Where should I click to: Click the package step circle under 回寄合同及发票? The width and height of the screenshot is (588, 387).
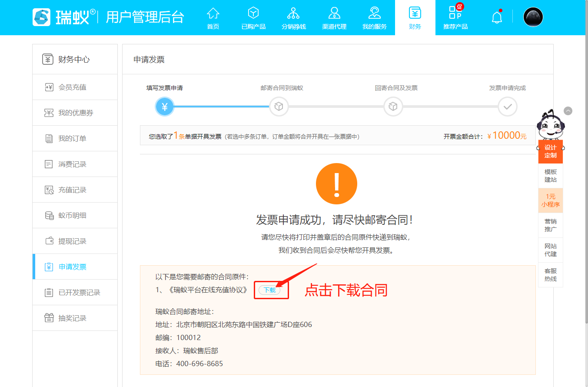coord(393,107)
